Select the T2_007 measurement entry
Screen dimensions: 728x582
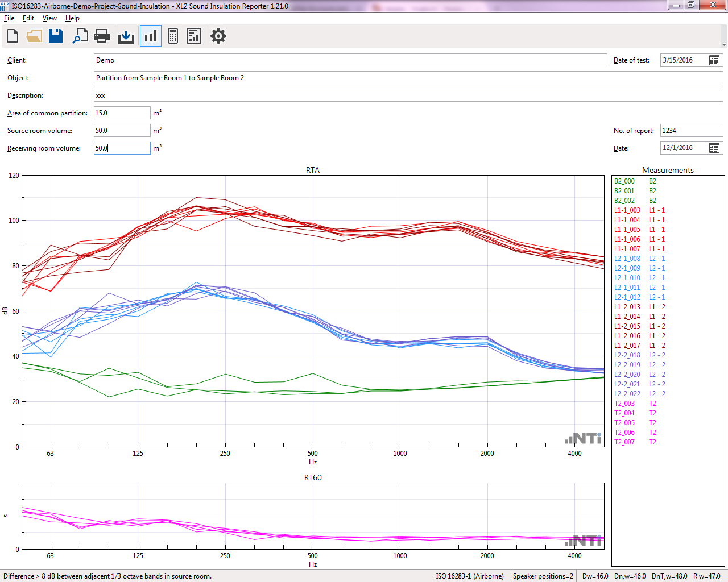click(624, 442)
